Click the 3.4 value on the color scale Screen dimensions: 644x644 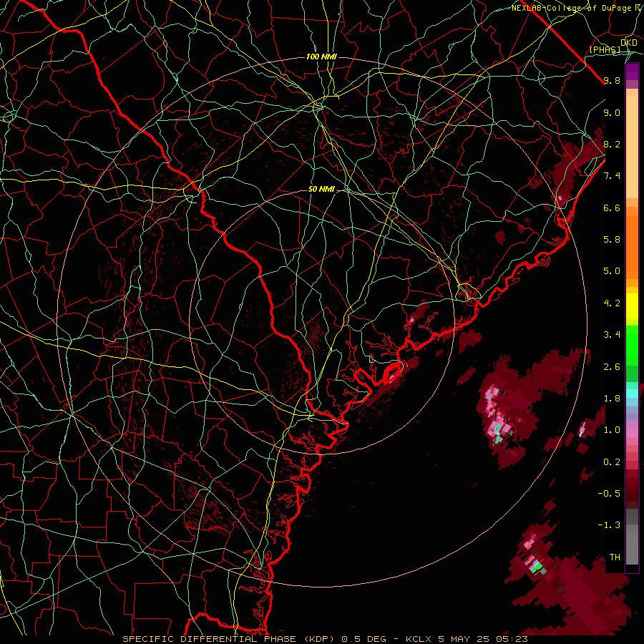pos(612,335)
